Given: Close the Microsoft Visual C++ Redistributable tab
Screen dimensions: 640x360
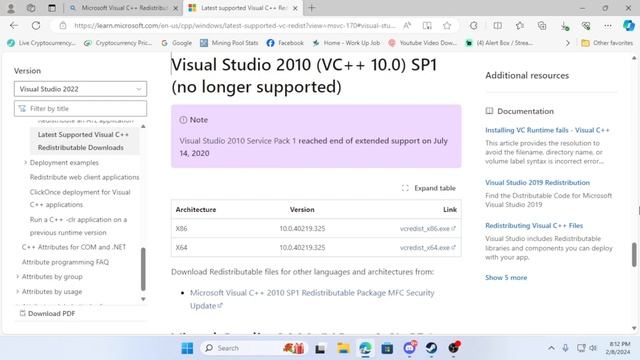Looking at the screenshot, I should [x=176, y=8].
